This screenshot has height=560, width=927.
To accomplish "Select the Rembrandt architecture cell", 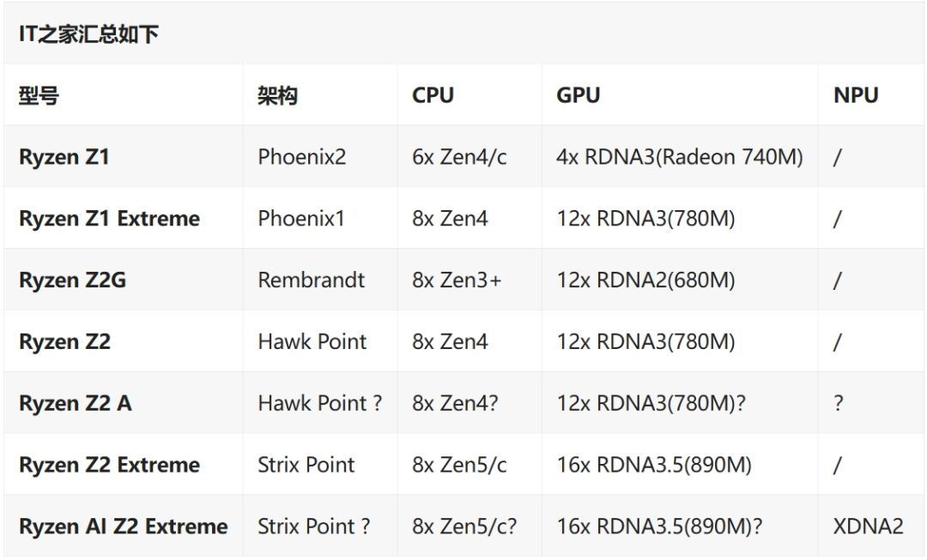I will point(311,280).
